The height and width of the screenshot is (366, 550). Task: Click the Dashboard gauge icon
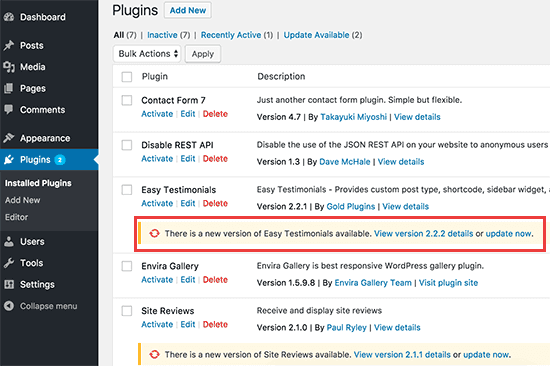(9, 17)
